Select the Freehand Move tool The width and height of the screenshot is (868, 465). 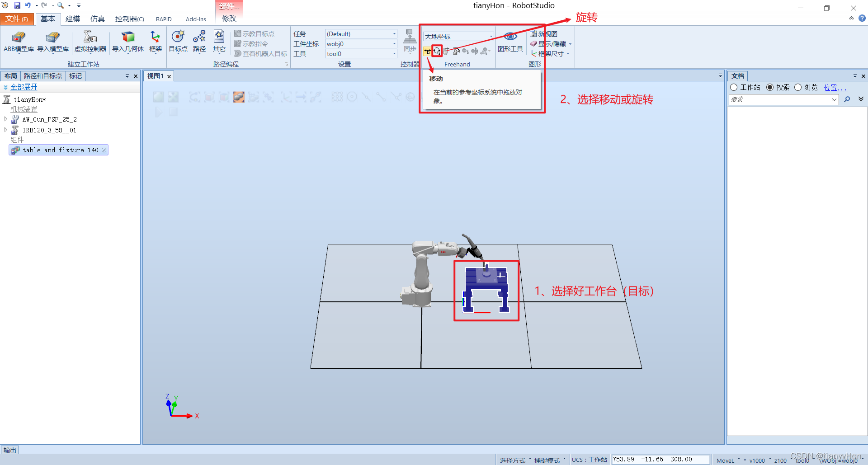coord(427,51)
